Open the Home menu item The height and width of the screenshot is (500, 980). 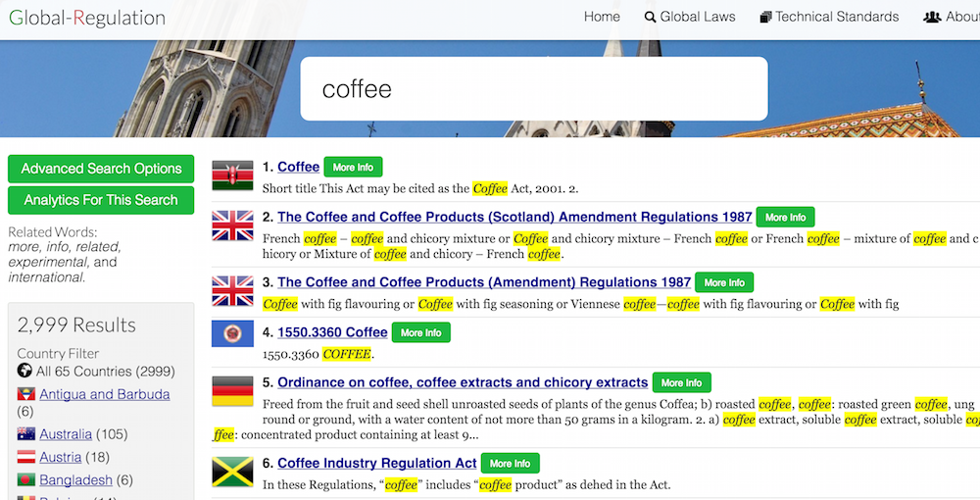click(602, 17)
